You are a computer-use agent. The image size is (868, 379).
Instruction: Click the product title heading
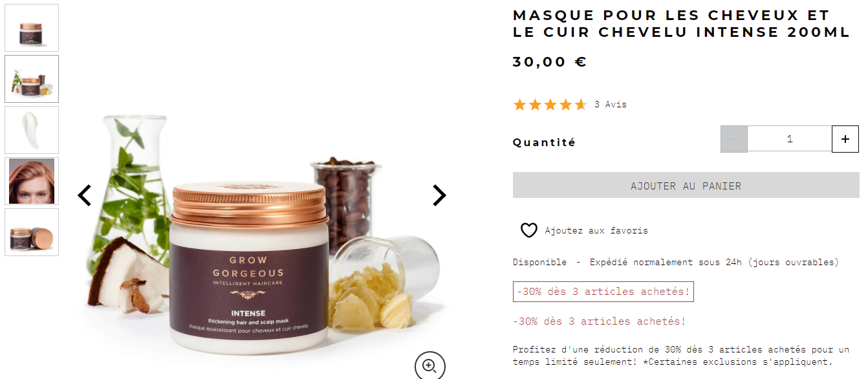tap(681, 24)
